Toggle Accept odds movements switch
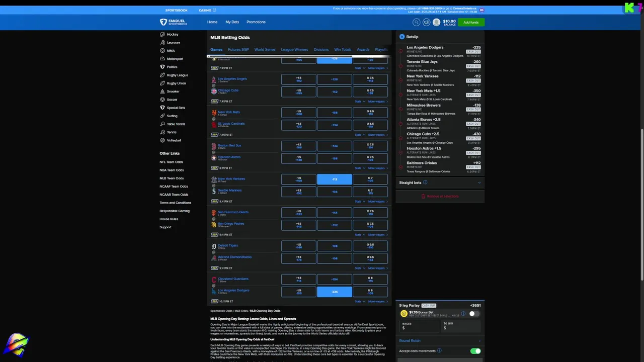This screenshot has width=644, height=362. (x=475, y=351)
